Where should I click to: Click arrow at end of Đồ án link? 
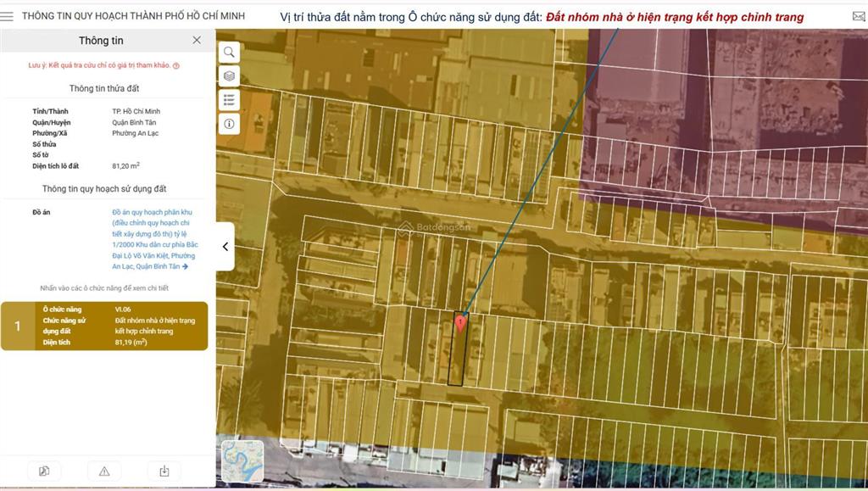185,266
